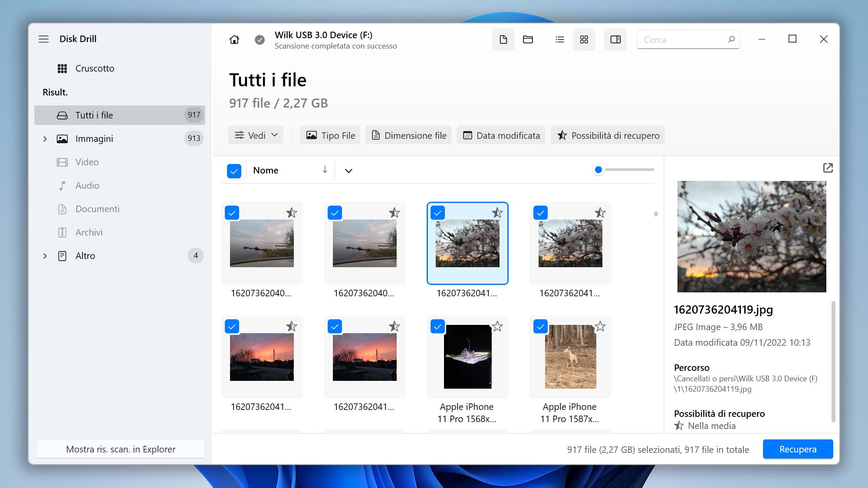Click the magnifier search icon
The image size is (868, 488).
(x=731, y=39)
